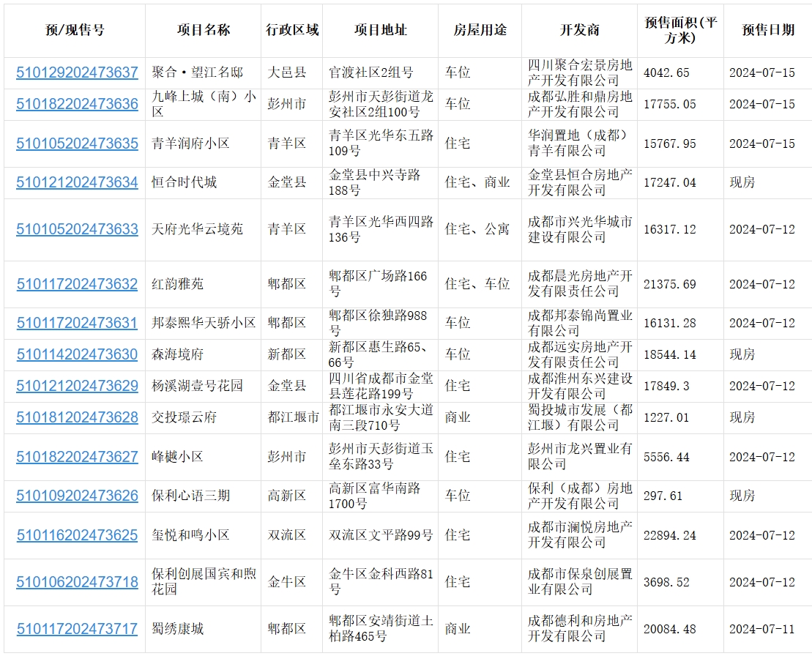The width and height of the screenshot is (812, 656).
Task: Click developer 成都邦泰锦尚置业有限公司
Action: (580, 323)
